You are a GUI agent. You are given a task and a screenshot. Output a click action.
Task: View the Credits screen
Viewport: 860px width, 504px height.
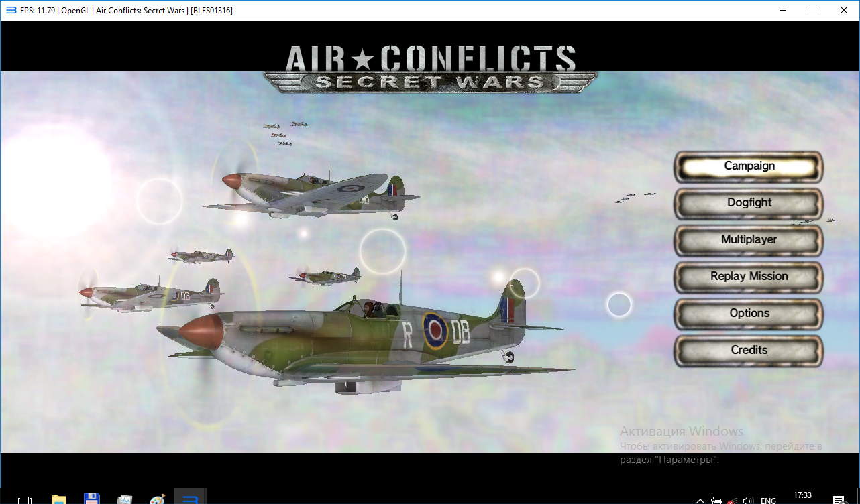point(749,351)
